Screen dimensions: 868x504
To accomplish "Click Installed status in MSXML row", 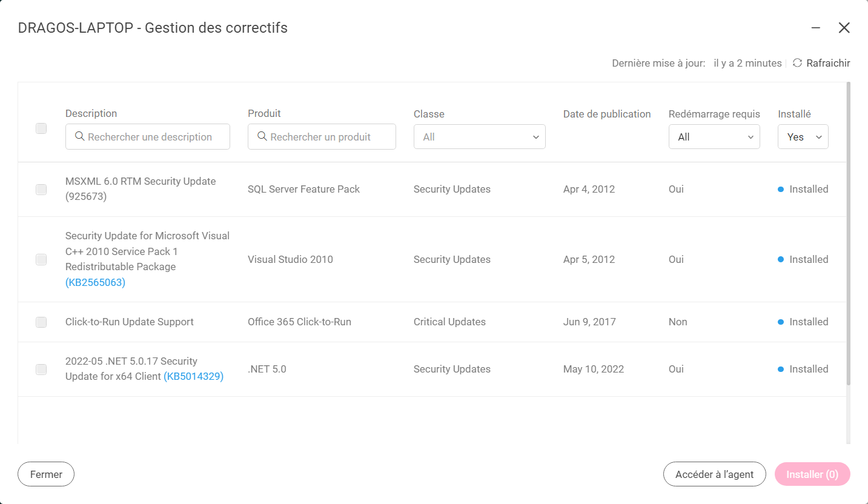I will pos(803,189).
